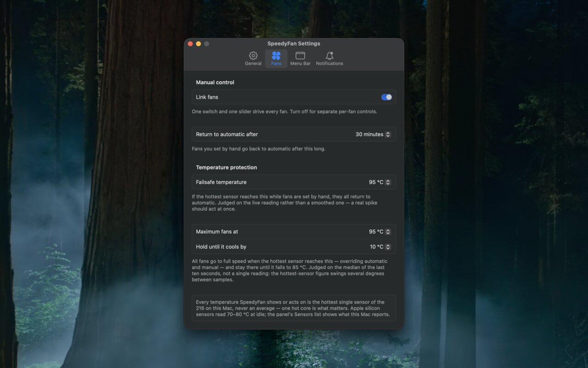Click the Return to automatic after label

227,134
